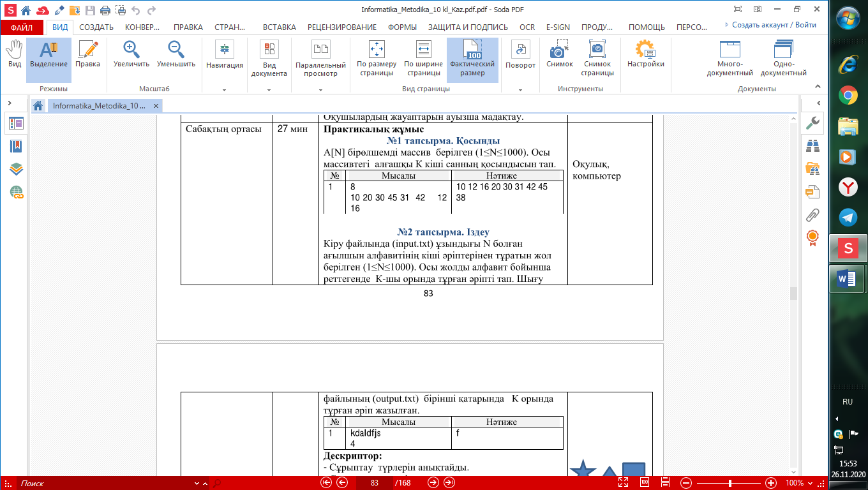Click the 'Увеличить' zoom in magnifier
868x490 pixels.
tap(131, 54)
